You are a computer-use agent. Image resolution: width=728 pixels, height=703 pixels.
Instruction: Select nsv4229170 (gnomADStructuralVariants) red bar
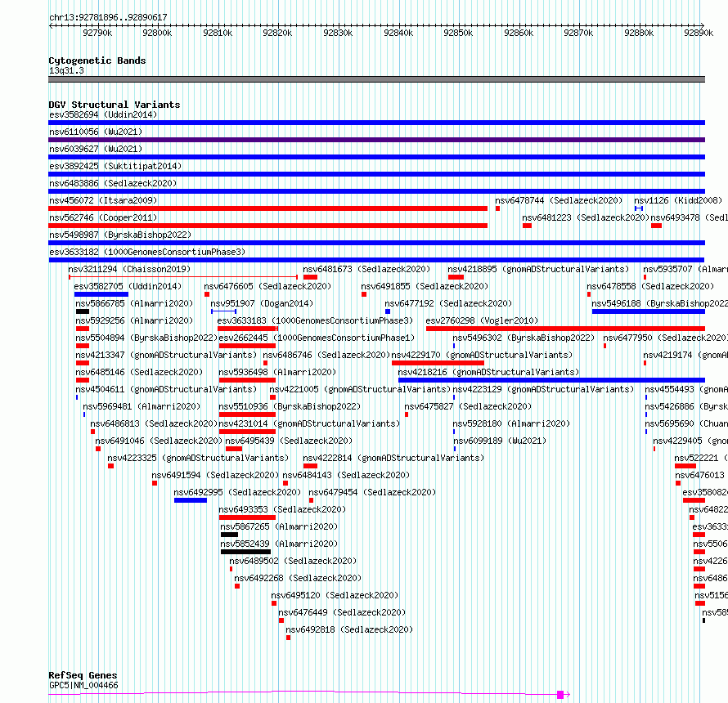click(x=438, y=363)
